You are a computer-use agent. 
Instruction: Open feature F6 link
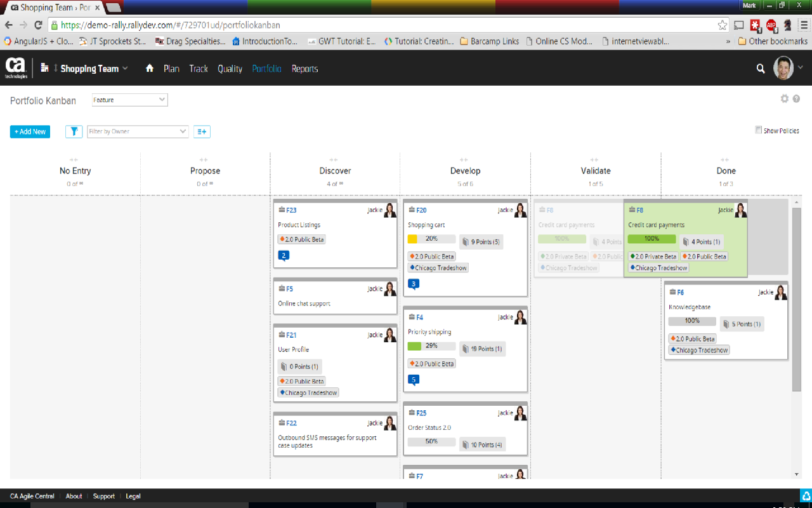pos(680,293)
